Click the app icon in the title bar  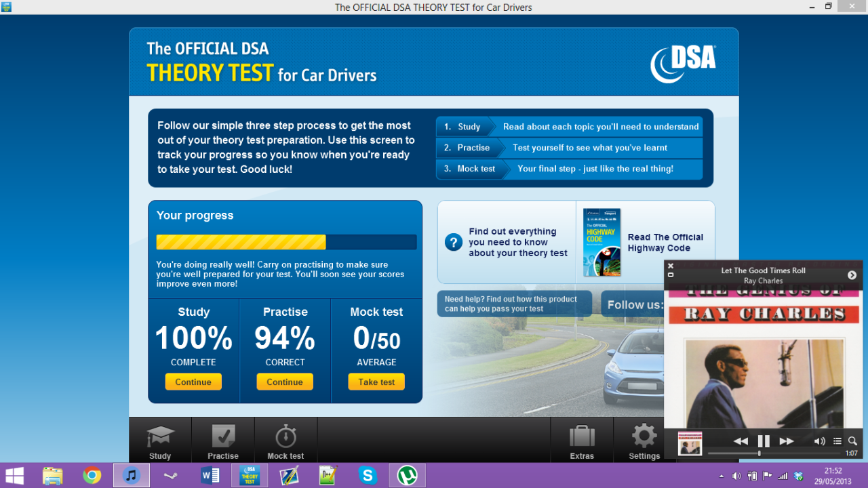point(7,7)
